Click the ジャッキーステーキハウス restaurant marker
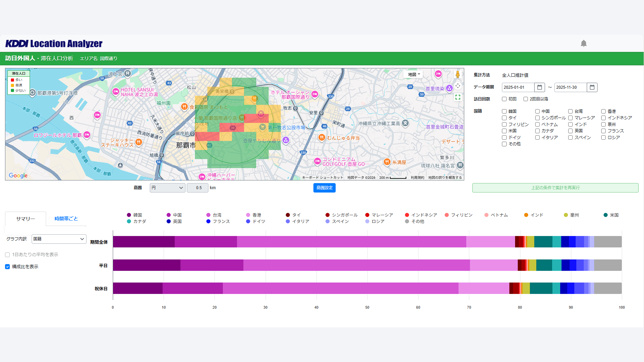 pyautogui.click(x=139, y=142)
